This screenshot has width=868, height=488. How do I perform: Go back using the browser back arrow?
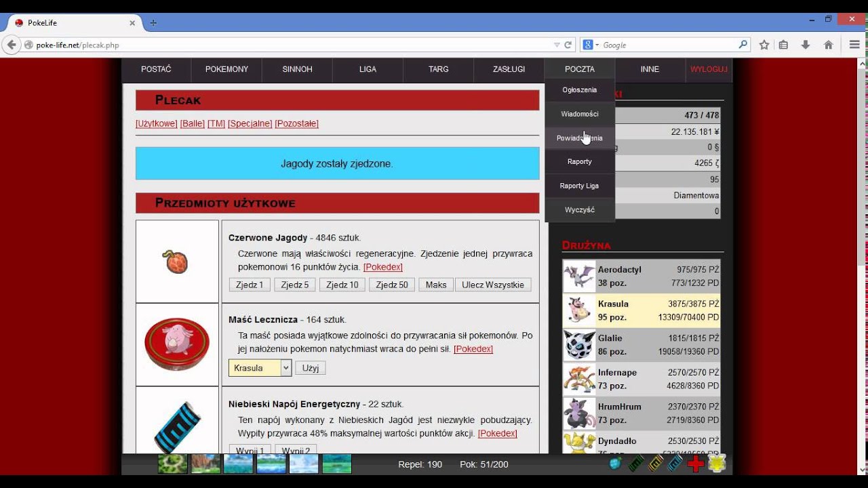point(12,45)
